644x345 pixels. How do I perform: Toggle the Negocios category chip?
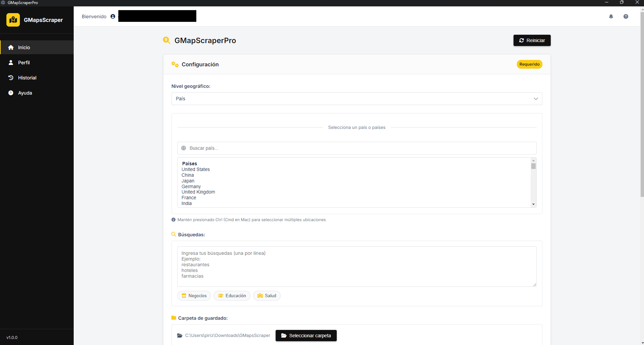tap(194, 296)
